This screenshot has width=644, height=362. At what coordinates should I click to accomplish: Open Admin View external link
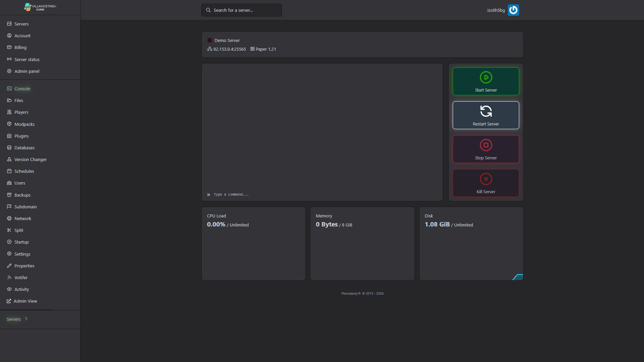click(x=25, y=301)
